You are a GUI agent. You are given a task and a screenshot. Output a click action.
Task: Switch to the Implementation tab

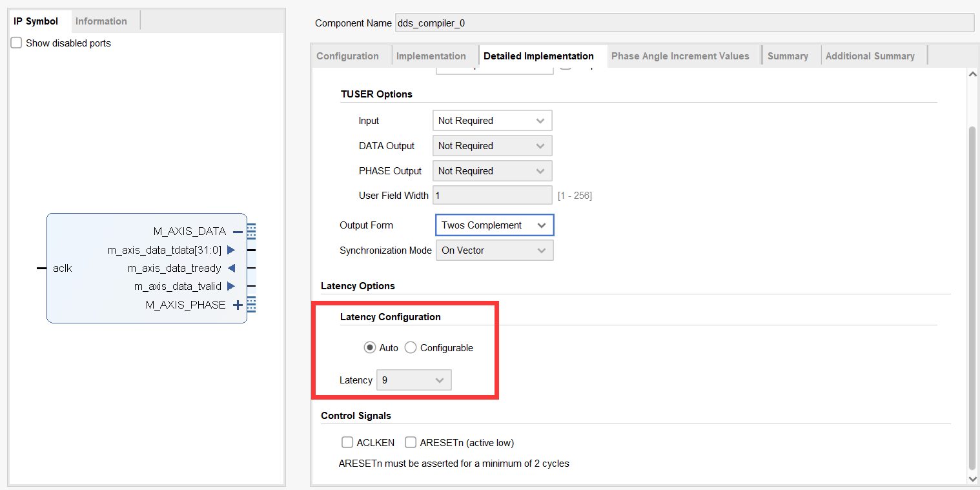pos(431,56)
